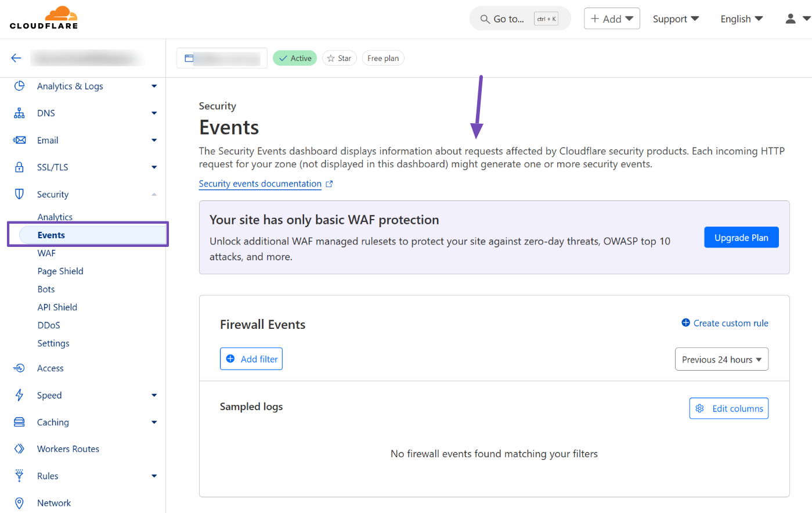
Task: Click the 'Firewall Events' heading
Action: pos(262,325)
